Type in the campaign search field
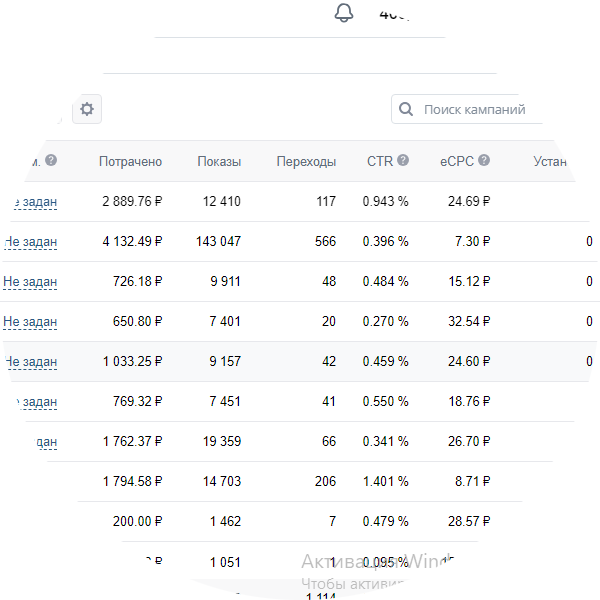This screenshot has width=600, height=600. tap(475, 109)
